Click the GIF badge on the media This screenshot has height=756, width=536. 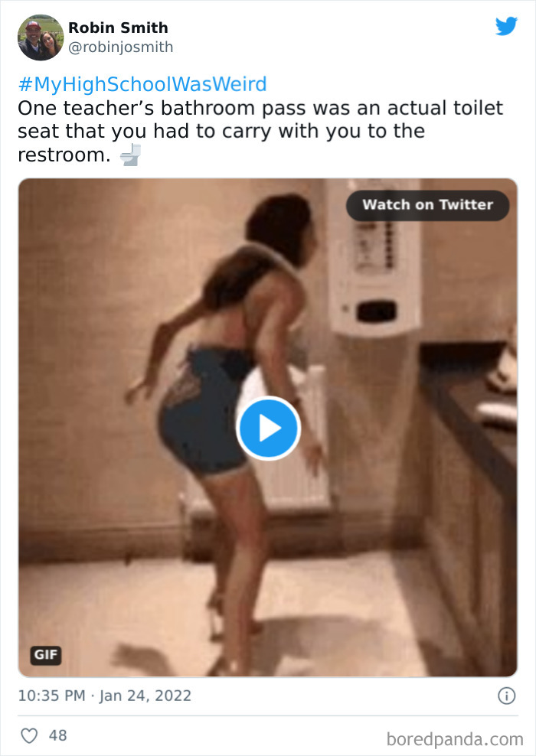tap(46, 655)
